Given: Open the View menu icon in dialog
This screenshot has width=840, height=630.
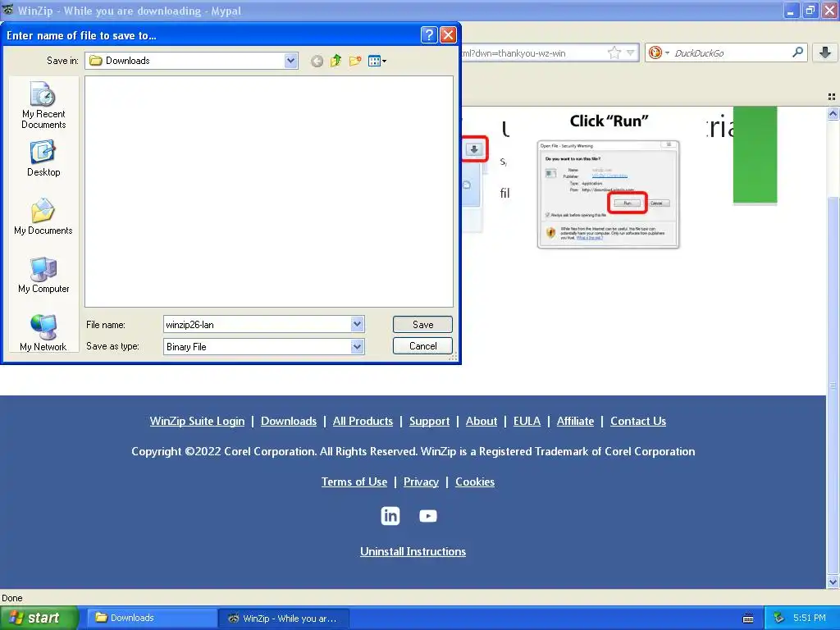Looking at the screenshot, I should 377,61.
